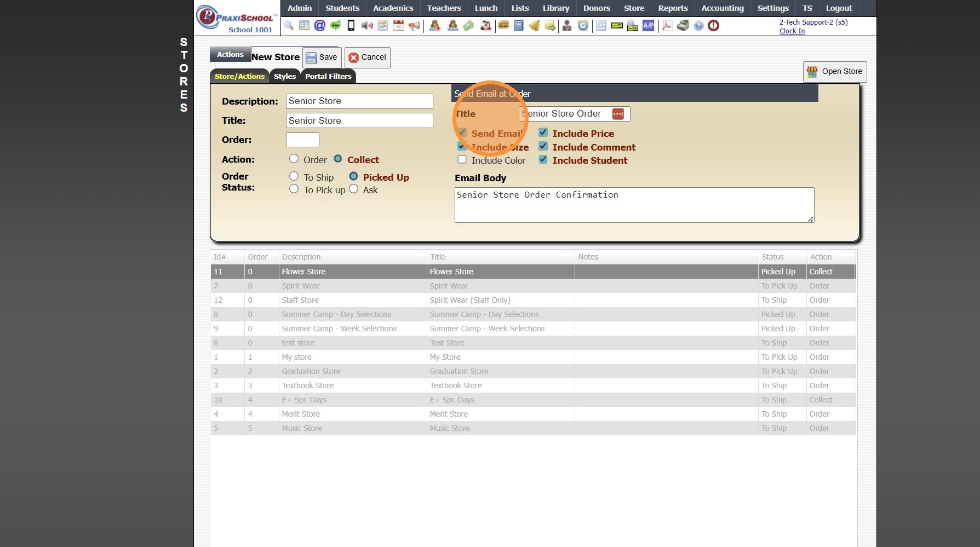Select the Order action radio button
This screenshot has height=547, width=980.
pyautogui.click(x=294, y=159)
